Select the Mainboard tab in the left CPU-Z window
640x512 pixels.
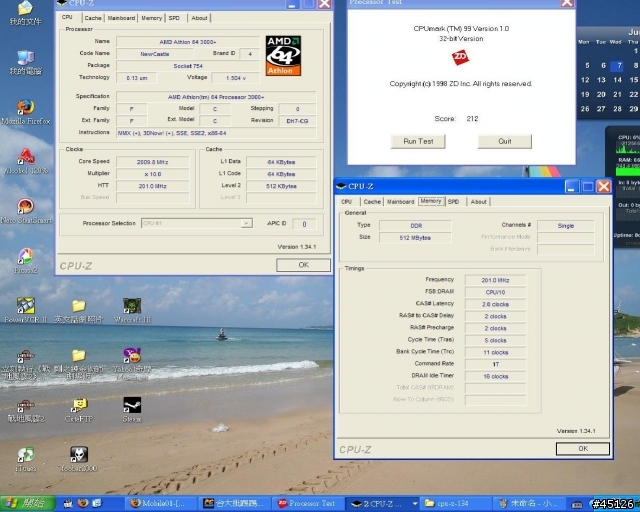point(121,18)
